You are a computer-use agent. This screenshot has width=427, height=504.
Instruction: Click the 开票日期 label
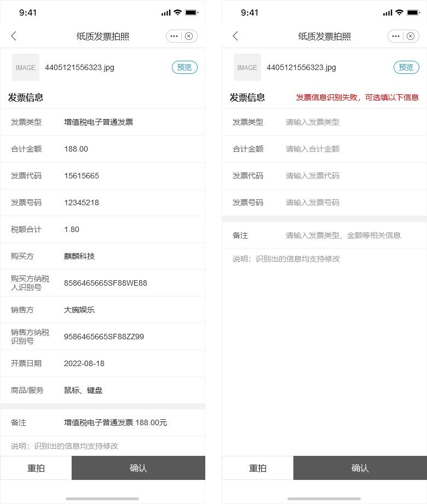26,363
